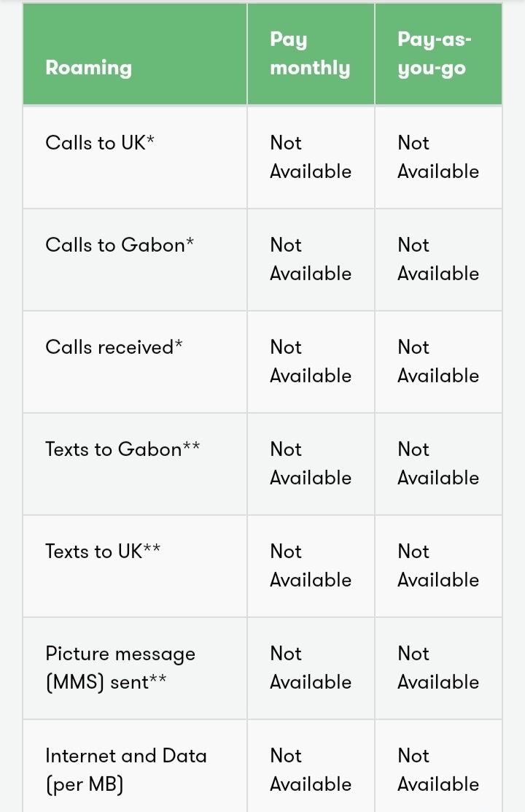Click the Calls to Gabon row label
Image resolution: width=525 pixels, height=812 pixels.
coord(120,245)
